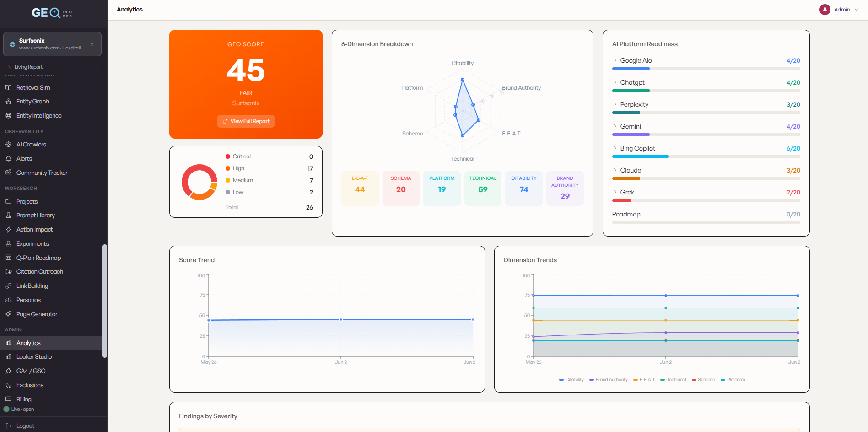Click the Link Building chain icon
This screenshot has height=432, width=868.
pos(8,286)
